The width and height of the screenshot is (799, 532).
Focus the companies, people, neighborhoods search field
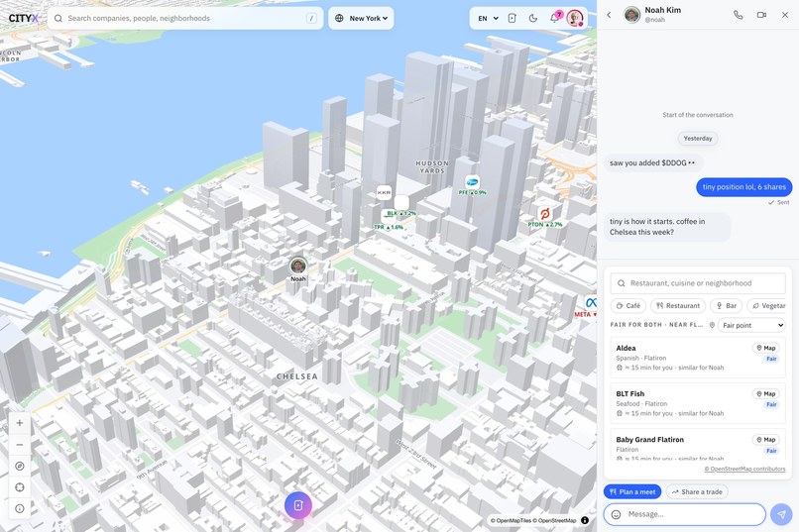[185, 18]
